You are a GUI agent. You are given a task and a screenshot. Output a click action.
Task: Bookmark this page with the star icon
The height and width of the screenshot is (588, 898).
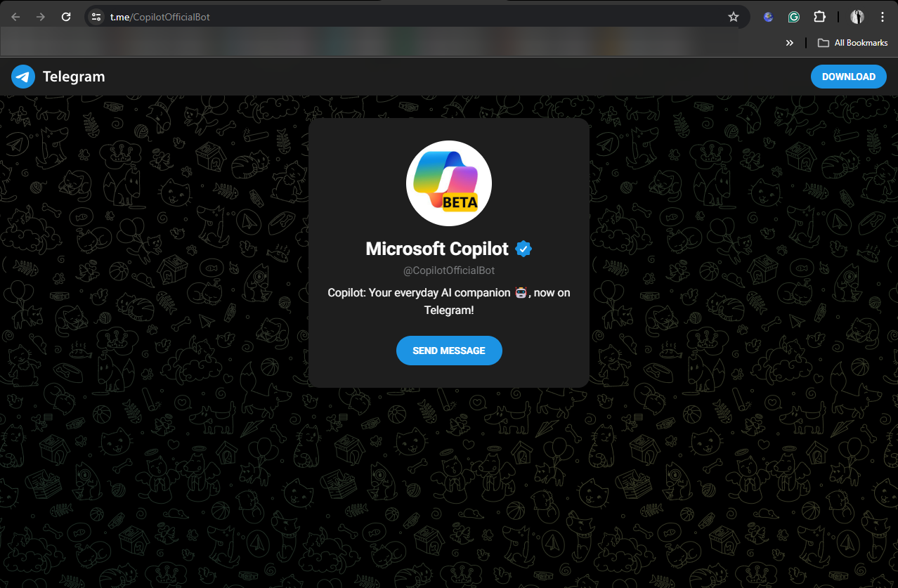(734, 17)
